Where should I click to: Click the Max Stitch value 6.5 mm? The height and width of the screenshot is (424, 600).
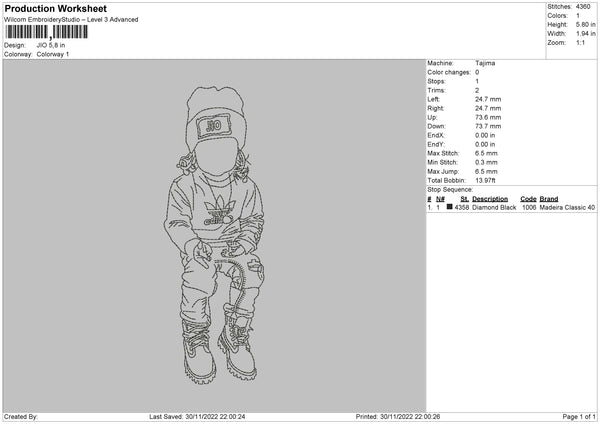click(486, 153)
